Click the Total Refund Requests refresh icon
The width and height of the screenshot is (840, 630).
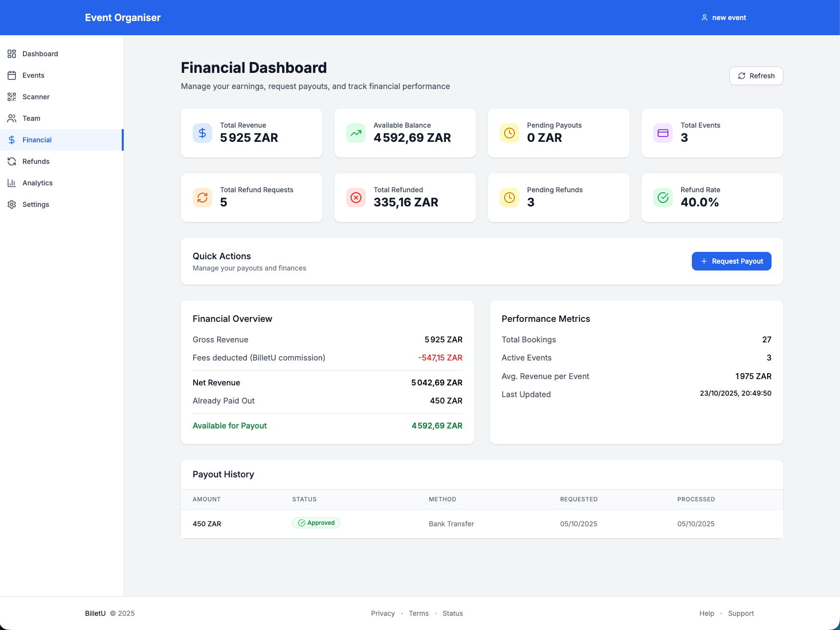click(x=202, y=198)
